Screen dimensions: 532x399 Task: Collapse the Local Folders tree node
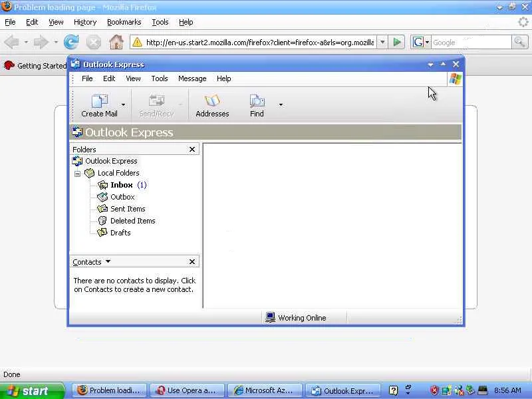tap(77, 174)
